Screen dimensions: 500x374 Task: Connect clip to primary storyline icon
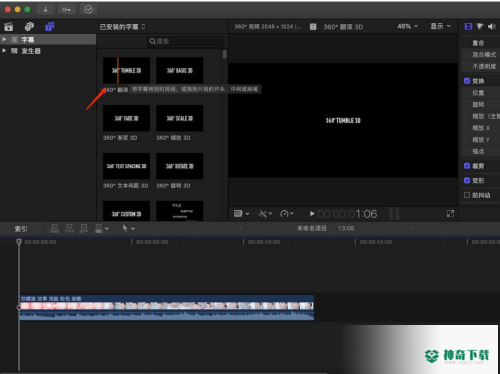pos(54,228)
